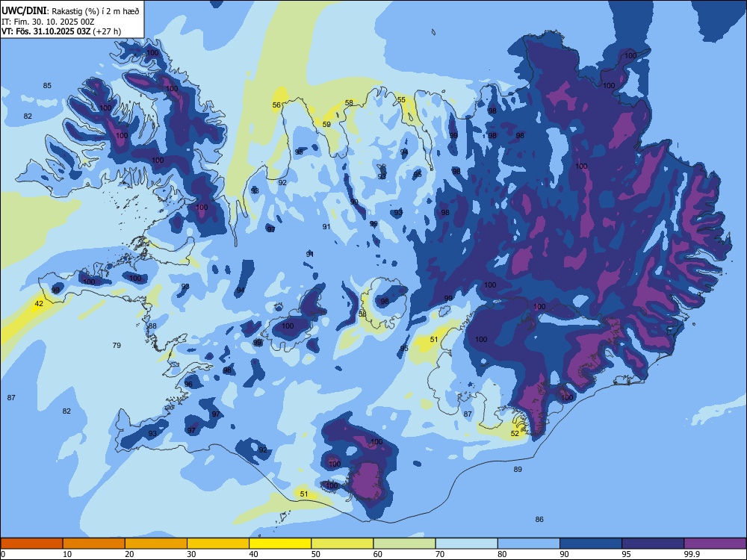Click the dark orange 0–10 legend swatch
This screenshot has width=747, height=560.
click(x=31, y=544)
